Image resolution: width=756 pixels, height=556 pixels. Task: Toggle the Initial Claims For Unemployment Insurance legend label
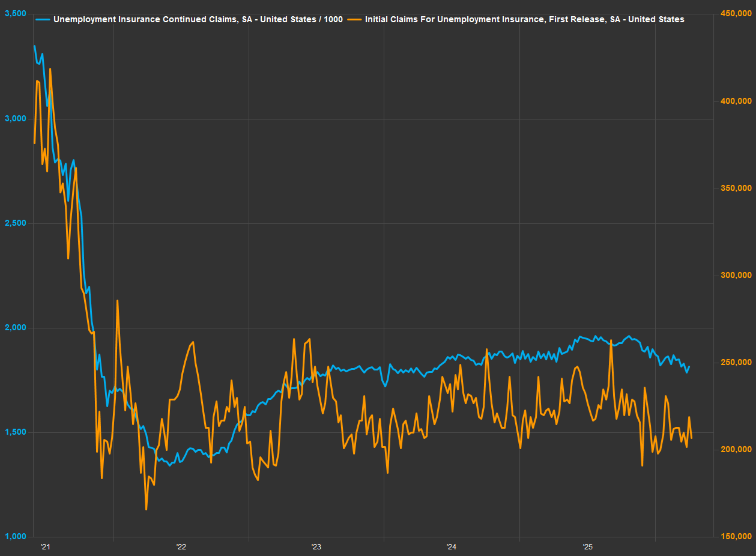pos(524,19)
